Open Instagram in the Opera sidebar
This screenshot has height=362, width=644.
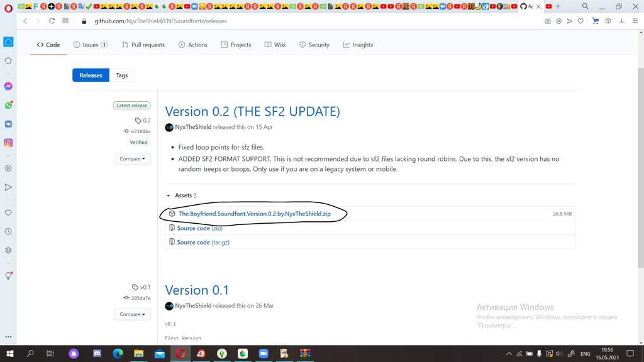(8, 143)
